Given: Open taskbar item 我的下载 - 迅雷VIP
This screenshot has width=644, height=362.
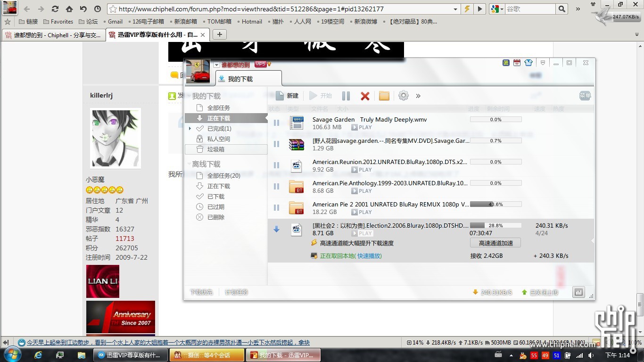Looking at the screenshot, I should pyautogui.click(x=282, y=355).
